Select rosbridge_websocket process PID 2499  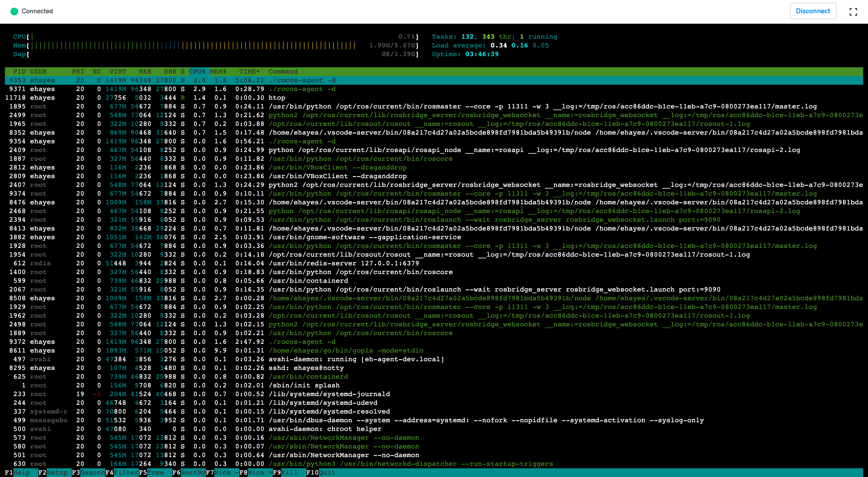434,115
